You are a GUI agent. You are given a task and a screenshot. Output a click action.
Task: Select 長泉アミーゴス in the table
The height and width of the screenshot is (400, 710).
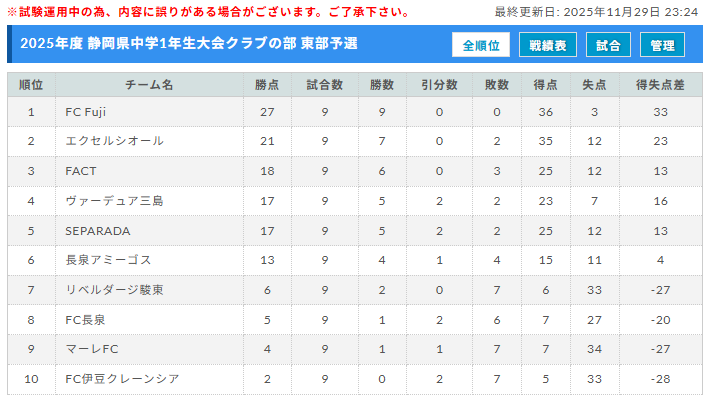[x=108, y=260]
